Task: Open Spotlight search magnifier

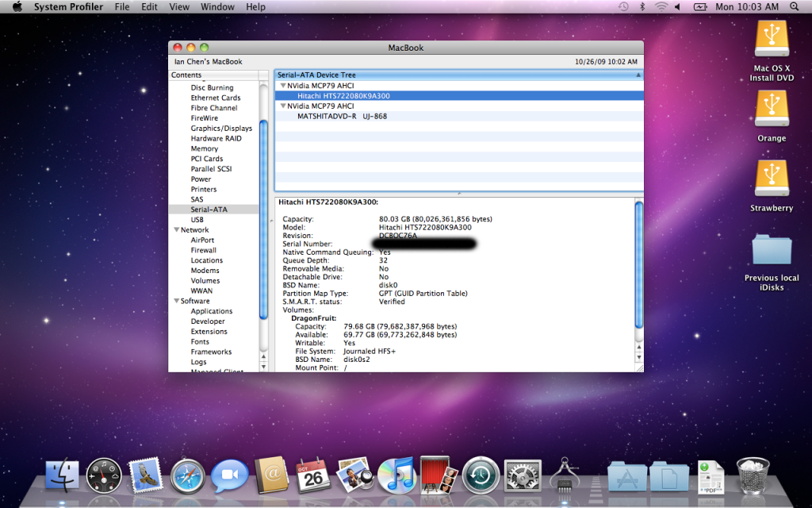Action: coord(794,6)
